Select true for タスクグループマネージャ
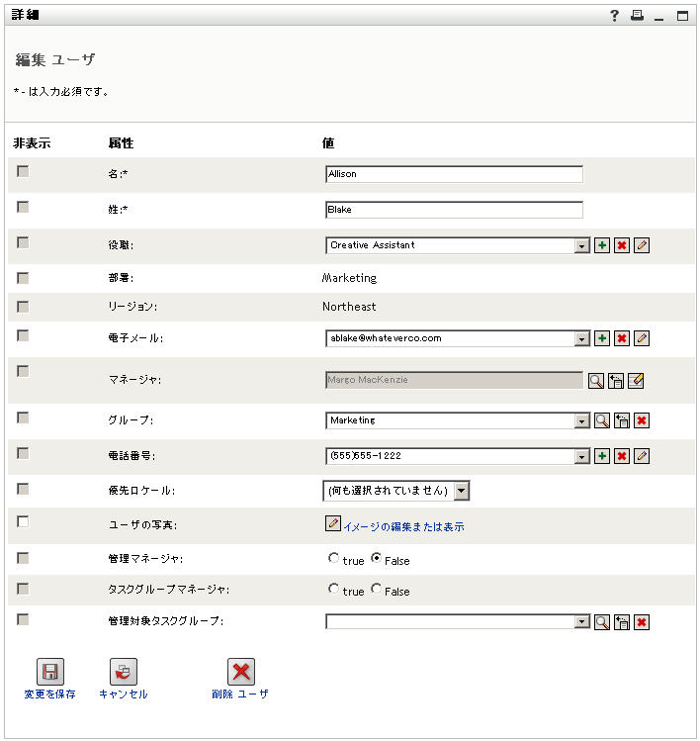The image size is (700, 741). pos(333,589)
